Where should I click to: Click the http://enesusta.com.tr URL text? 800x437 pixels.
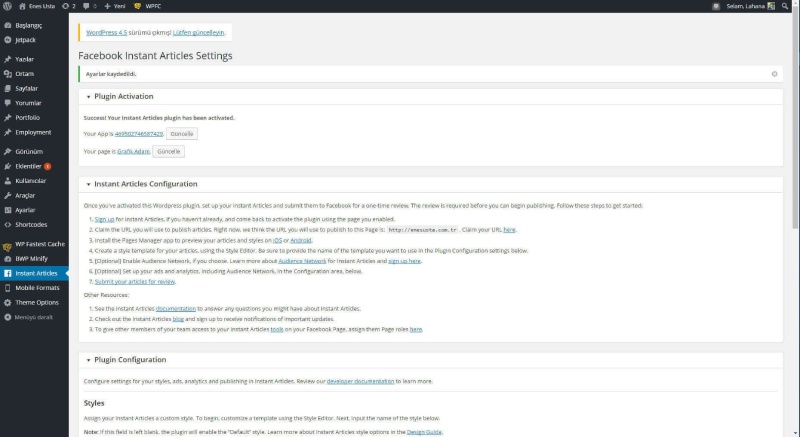tap(422, 230)
